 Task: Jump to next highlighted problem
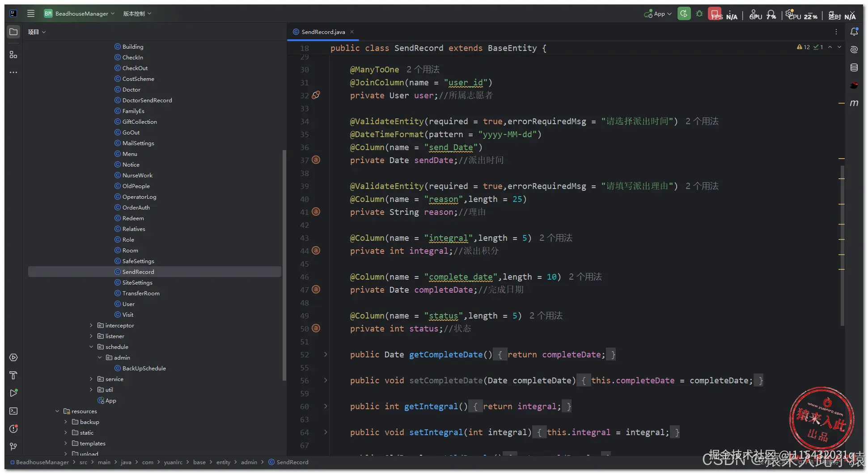coord(839,47)
